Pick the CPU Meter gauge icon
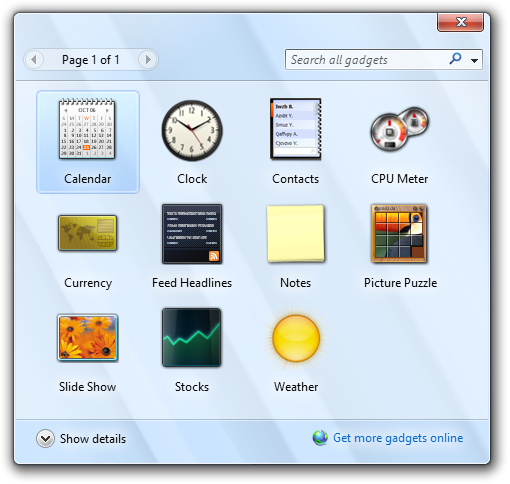 click(400, 129)
